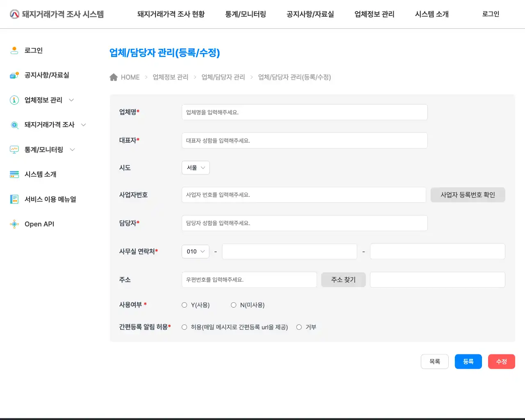Click the 업체정보 관리 info icon in sidebar
Viewport: 525px width, 420px height.
pyautogui.click(x=14, y=100)
